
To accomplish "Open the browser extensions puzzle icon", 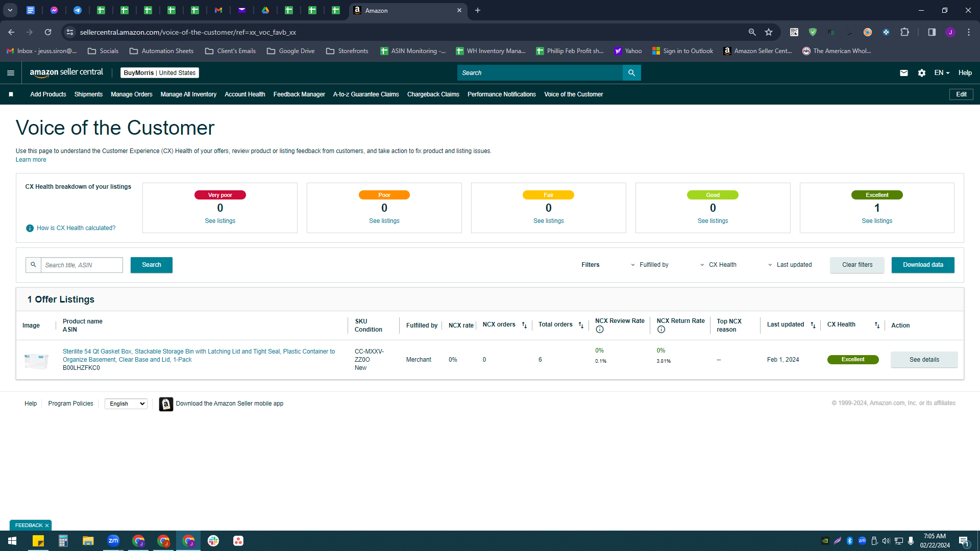I will pos(904,32).
